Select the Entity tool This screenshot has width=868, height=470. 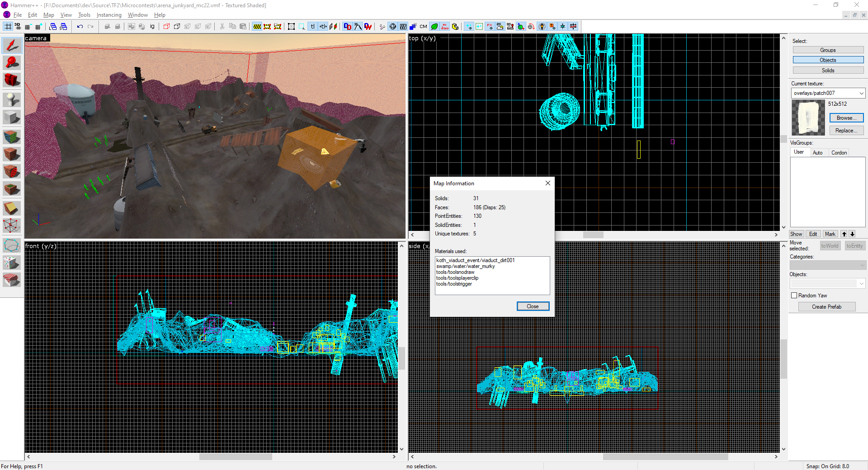12,99
